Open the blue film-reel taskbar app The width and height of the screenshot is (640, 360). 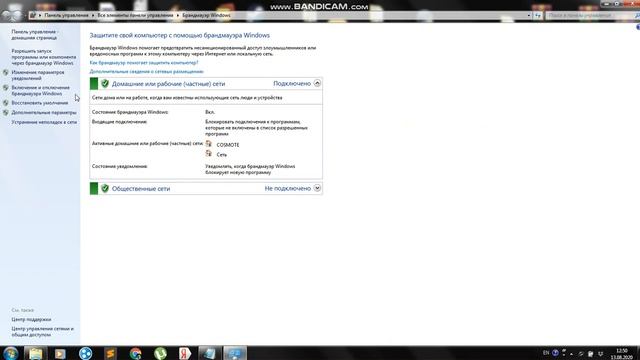85,353
